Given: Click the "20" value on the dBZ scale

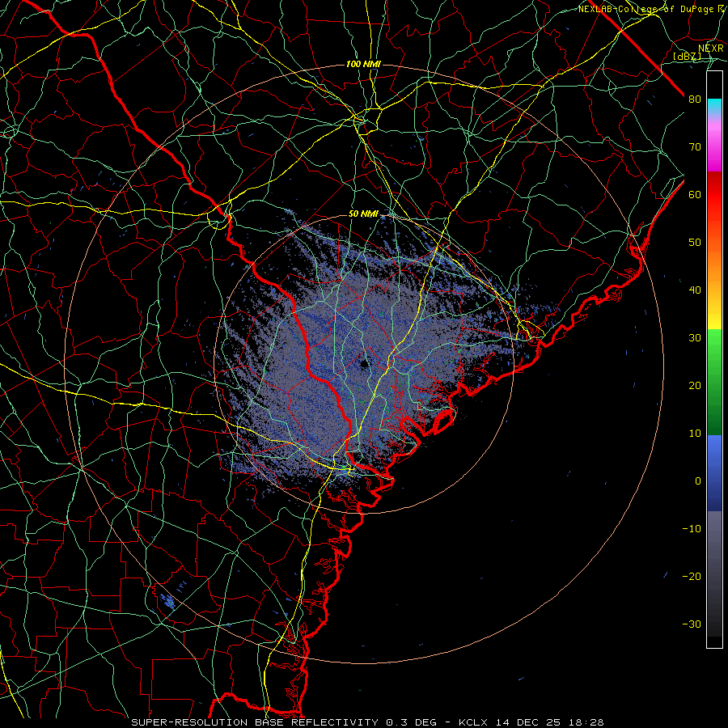Looking at the screenshot, I should [x=695, y=387].
